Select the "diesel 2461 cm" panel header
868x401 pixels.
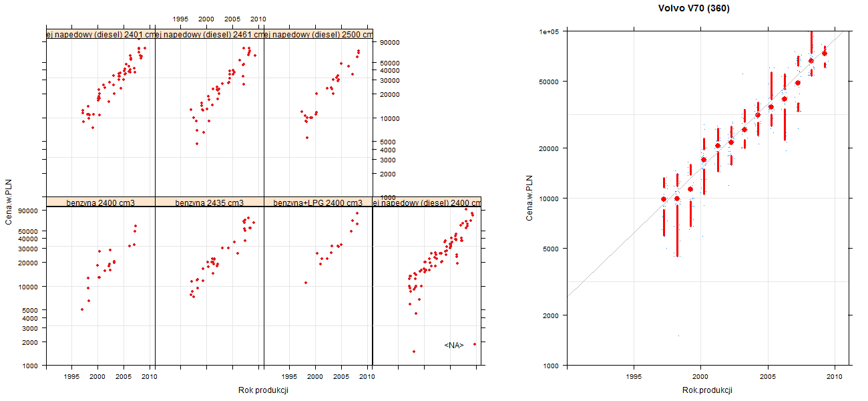coord(210,35)
